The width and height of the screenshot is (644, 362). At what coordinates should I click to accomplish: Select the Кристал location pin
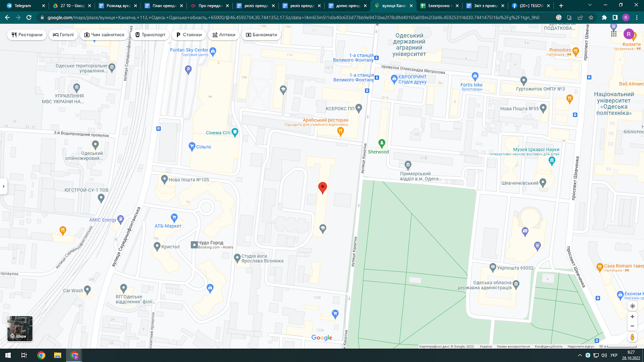[157, 246]
